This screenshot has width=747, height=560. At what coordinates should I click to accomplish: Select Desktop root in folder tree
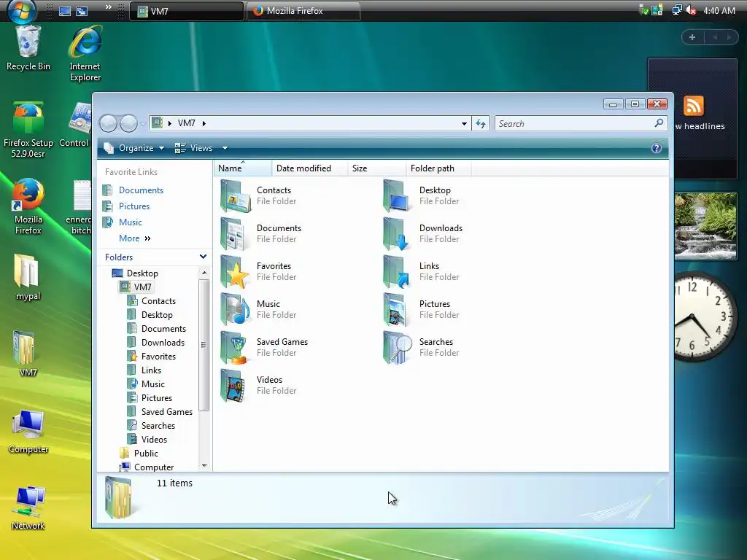pyautogui.click(x=142, y=273)
